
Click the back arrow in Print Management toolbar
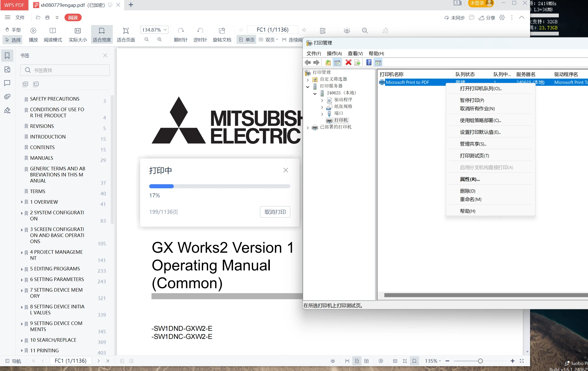(308, 62)
